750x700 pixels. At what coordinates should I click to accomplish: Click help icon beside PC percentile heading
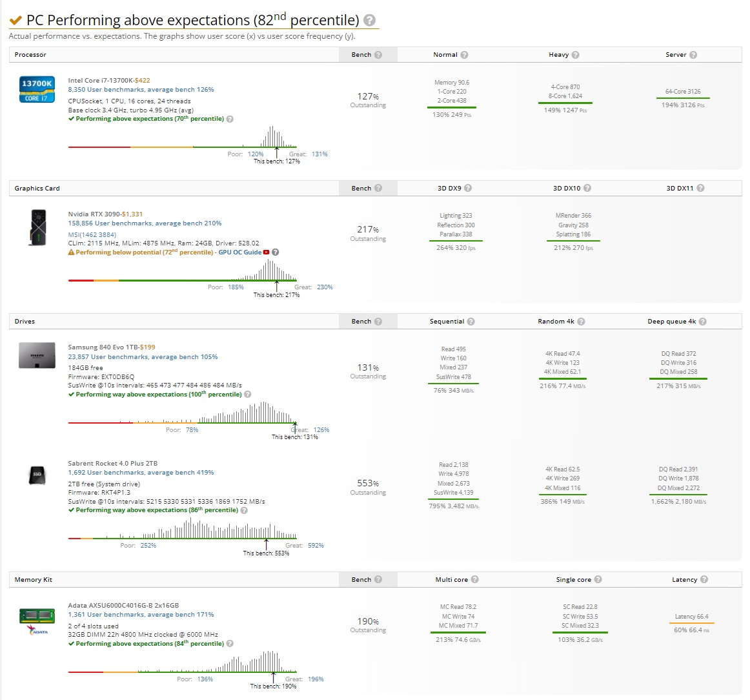click(369, 21)
